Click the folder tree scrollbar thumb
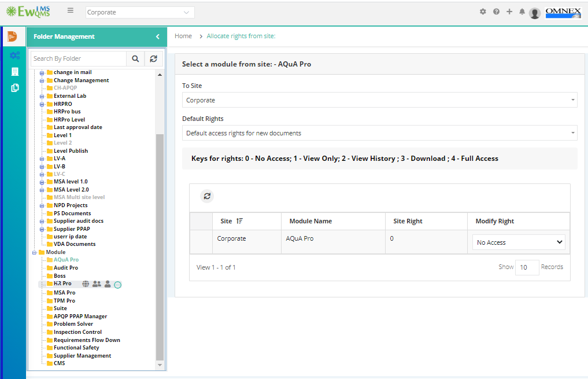The height and width of the screenshot is (379, 588). click(x=160, y=247)
